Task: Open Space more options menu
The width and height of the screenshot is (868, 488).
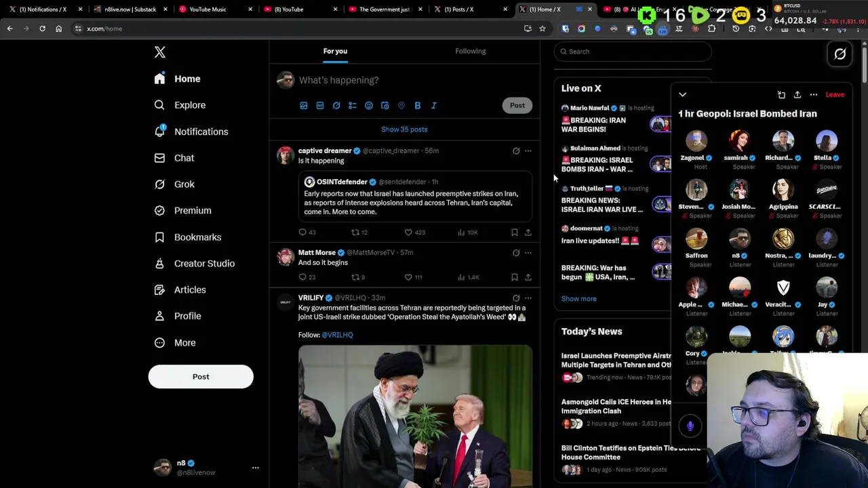Action: coord(814,95)
